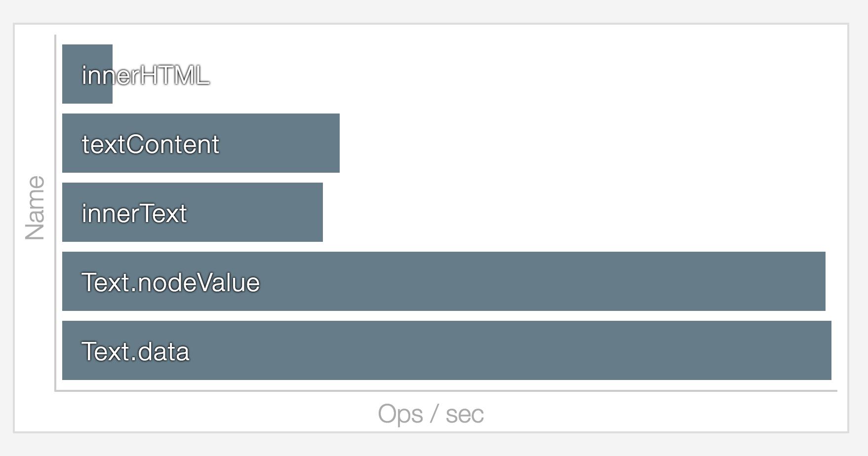Image resolution: width=868 pixels, height=456 pixels.
Task: Select the 'Name' y-axis title
Action: (x=35, y=208)
